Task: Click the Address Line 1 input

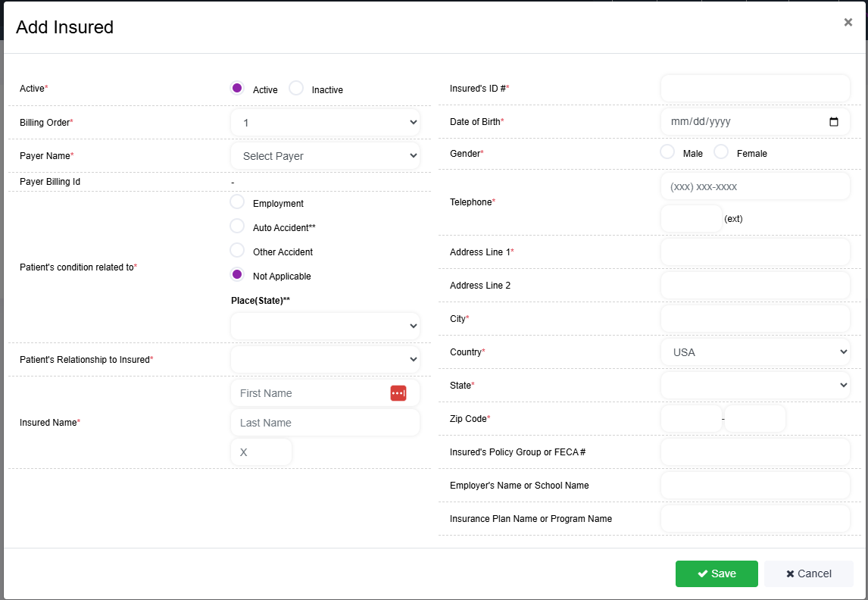Action: (755, 252)
